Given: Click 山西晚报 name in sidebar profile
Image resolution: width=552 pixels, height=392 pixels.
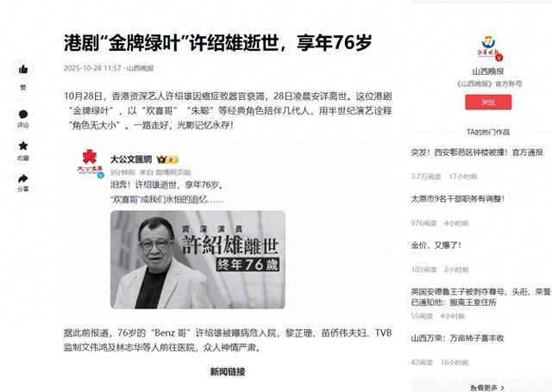Looking at the screenshot, I should click(488, 72).
